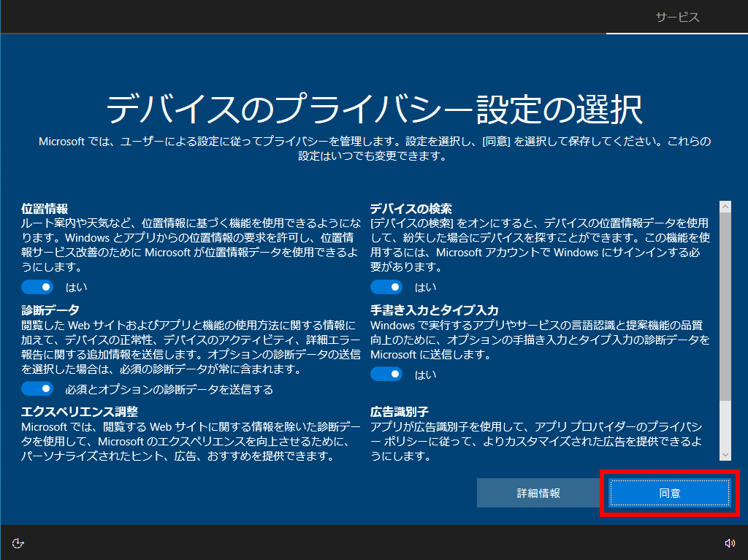Image resolution: width=748 pixels, height=560 pixels.
Task: Click the scrollbar up arrow
Action: [725, 207]
